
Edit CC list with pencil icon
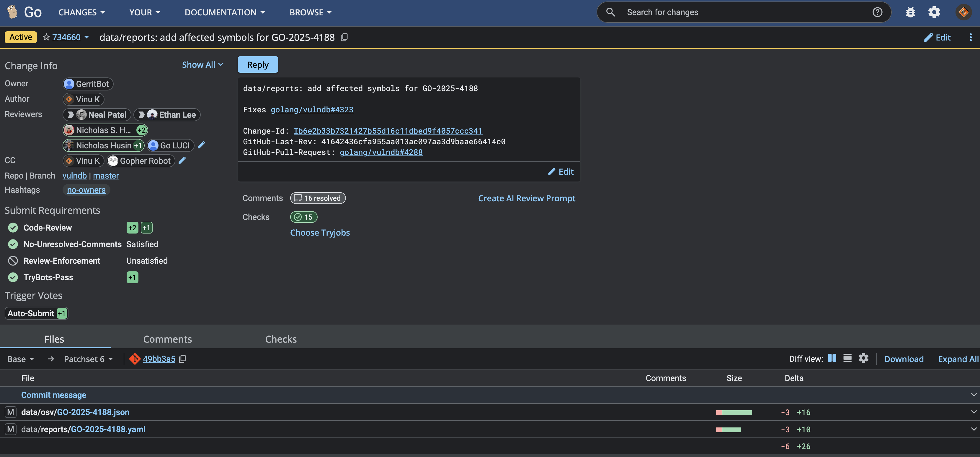tap(183, 160)
